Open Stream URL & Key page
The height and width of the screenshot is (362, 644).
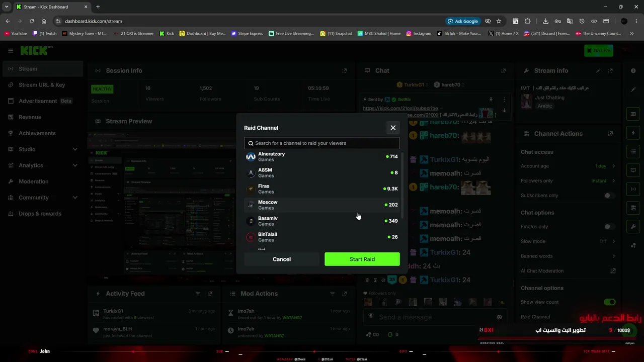click(42, 85)
